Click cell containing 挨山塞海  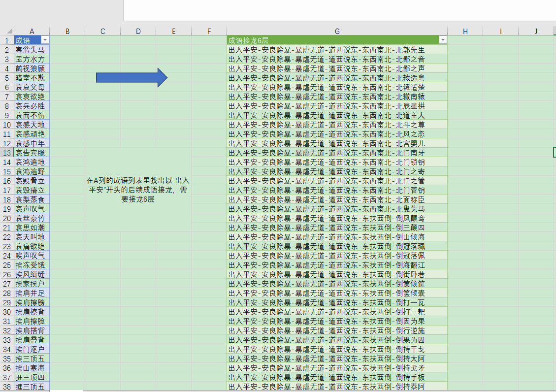click(x=32, y=368)
